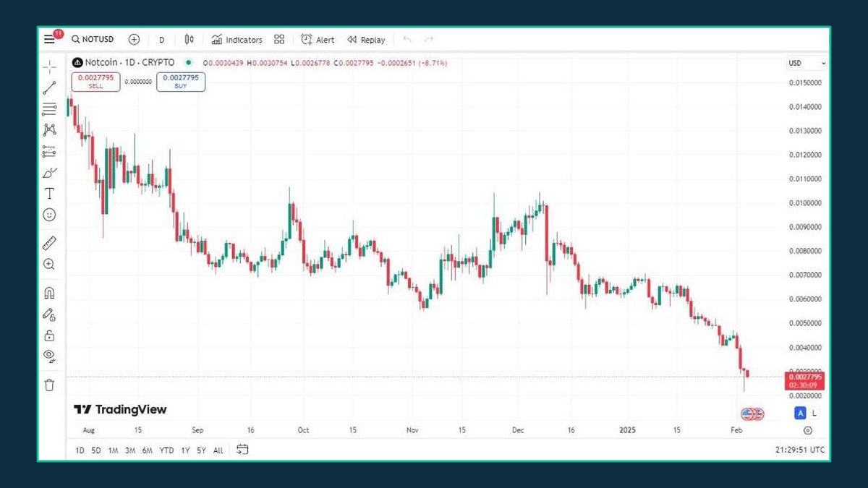Toggle hide all drawings eye icon
868x488 pixels.
point(49,355)
